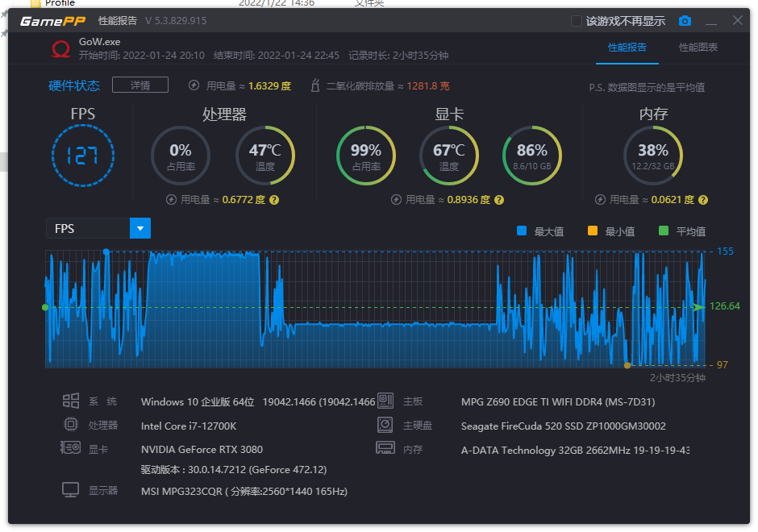This screenshot has width=758, height=532.
Task: Check the '该游戏不再显示' checkbox
Action: tap(577, 21)
